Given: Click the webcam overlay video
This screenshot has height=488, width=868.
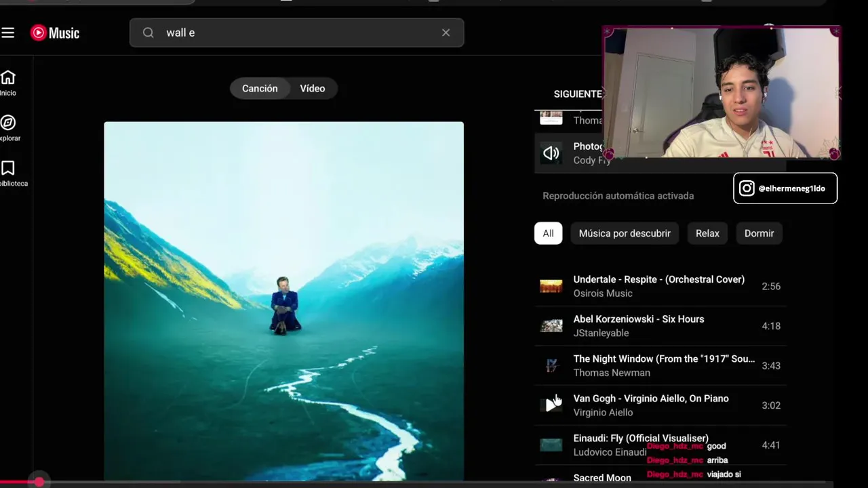Looking at the screenshot, I should 722,93.
